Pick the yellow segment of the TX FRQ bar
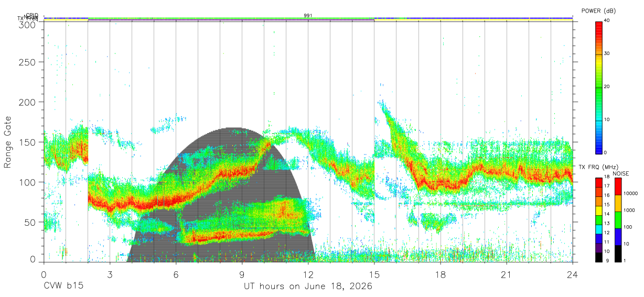The height and width of the screenshot is (297, 644). coord(599,211)
